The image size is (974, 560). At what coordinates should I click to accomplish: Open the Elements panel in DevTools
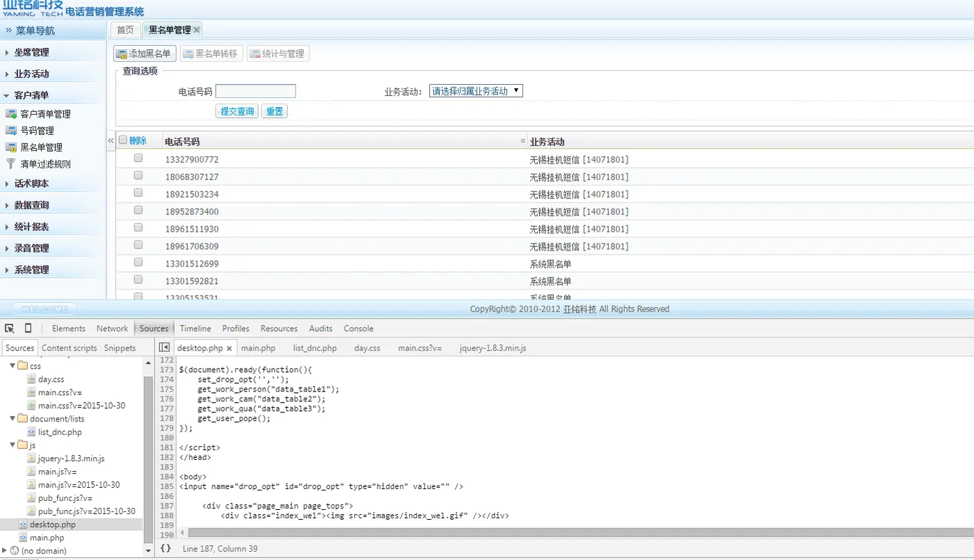click(x=69, y=328)
